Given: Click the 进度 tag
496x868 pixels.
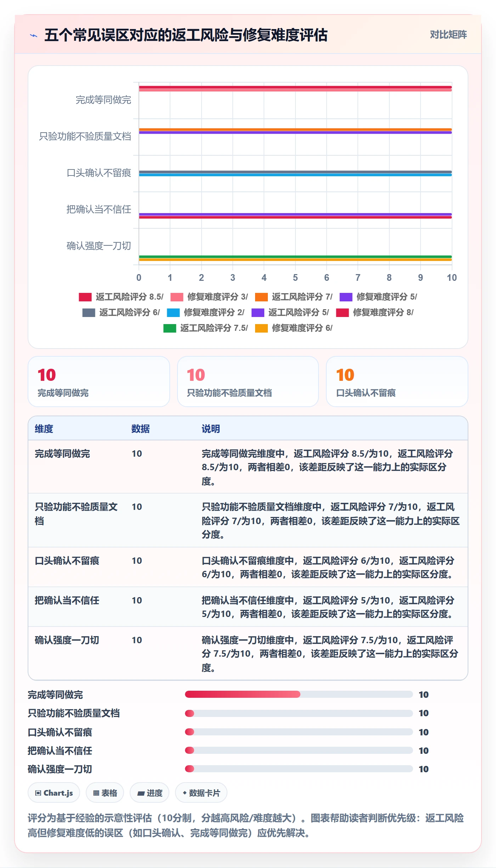Looking at the screenshot, I should [150, 793].
